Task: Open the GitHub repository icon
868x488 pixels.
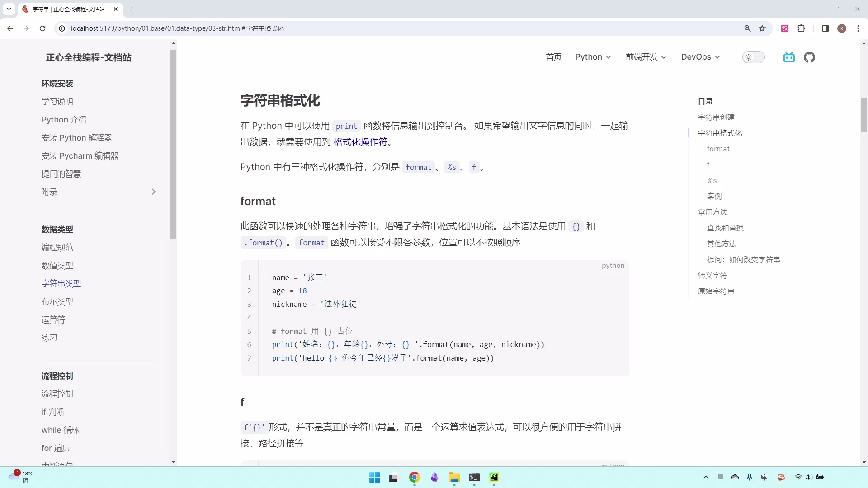Action: click(810, 57)
